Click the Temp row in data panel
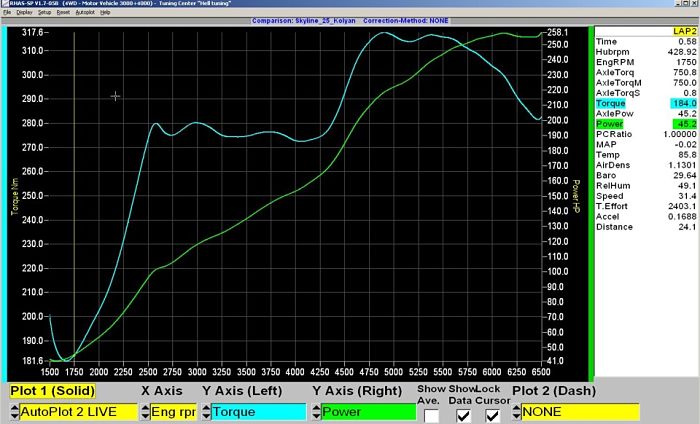This screenshot has height=424, width=700. click(x=646, y=155)
